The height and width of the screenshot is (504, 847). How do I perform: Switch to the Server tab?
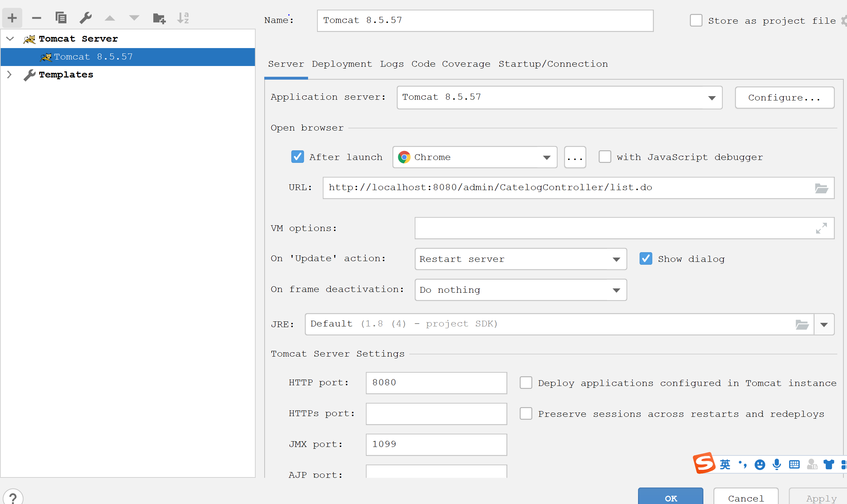click(286, 64)
